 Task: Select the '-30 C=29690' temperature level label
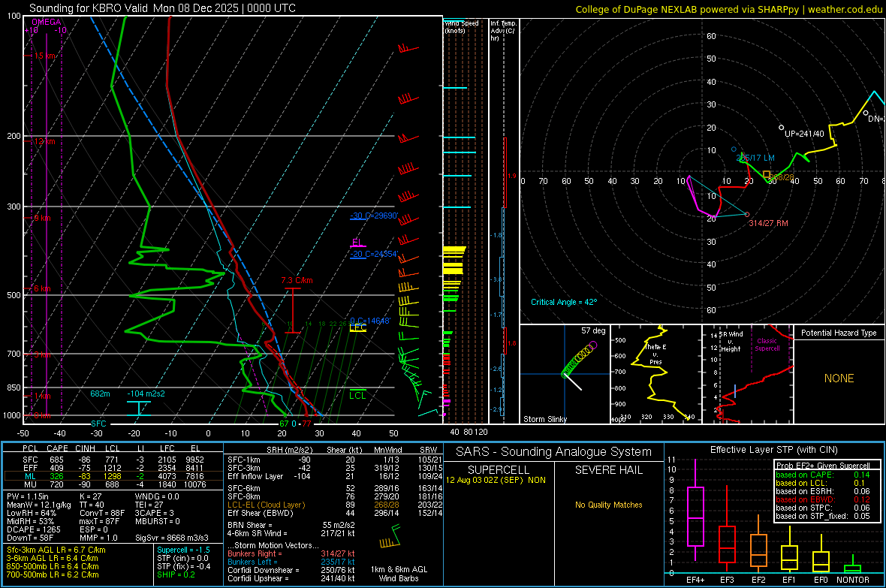click(374, 216)
